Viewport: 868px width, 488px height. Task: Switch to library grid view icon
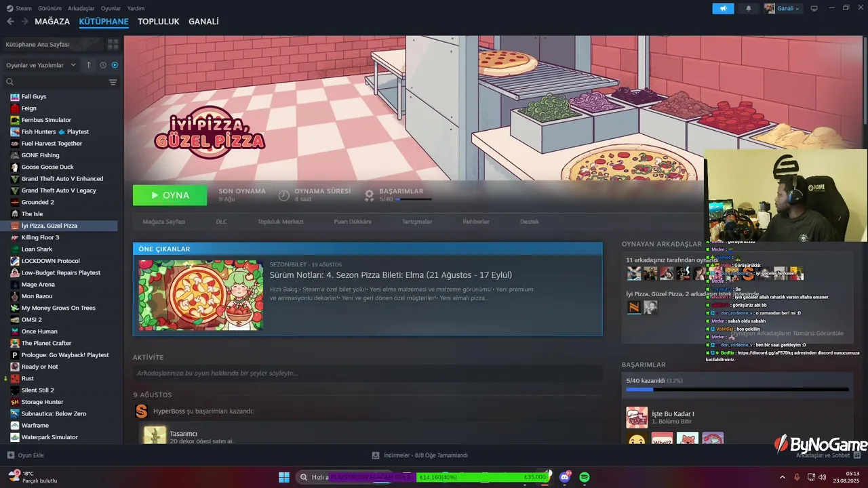113,44
